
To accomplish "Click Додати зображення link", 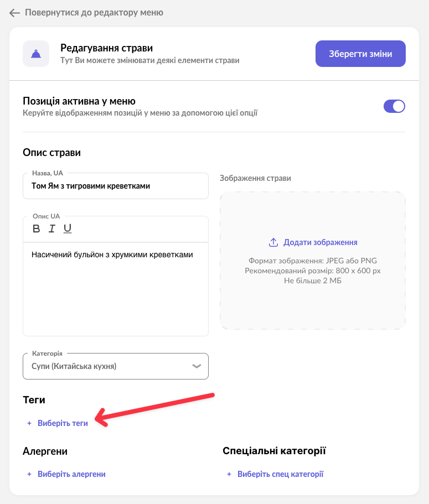I will coord(320,242).
